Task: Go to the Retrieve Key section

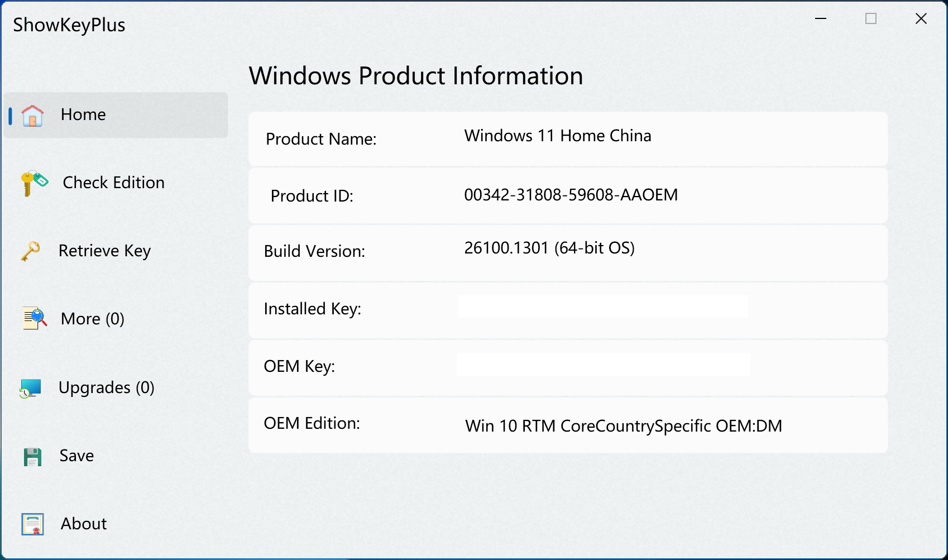Action: click(104, 251)
